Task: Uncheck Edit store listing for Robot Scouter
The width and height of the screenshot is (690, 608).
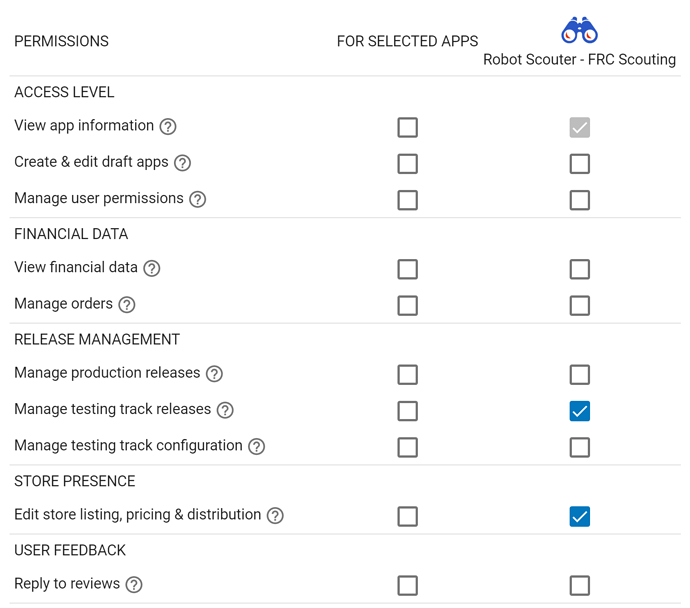Action: 580,516
